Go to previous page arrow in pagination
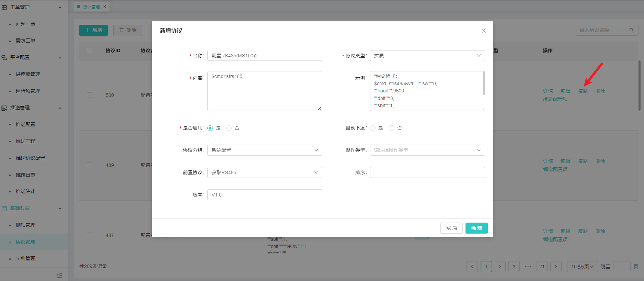Image resolution: width=644 pixels, height=281 pixels. pos(472,267)
